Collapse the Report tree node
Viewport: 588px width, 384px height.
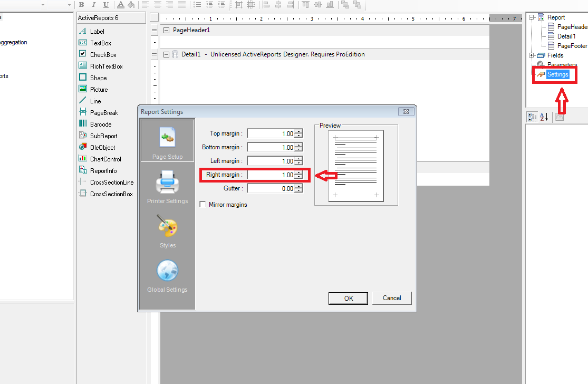coord(532,16)
